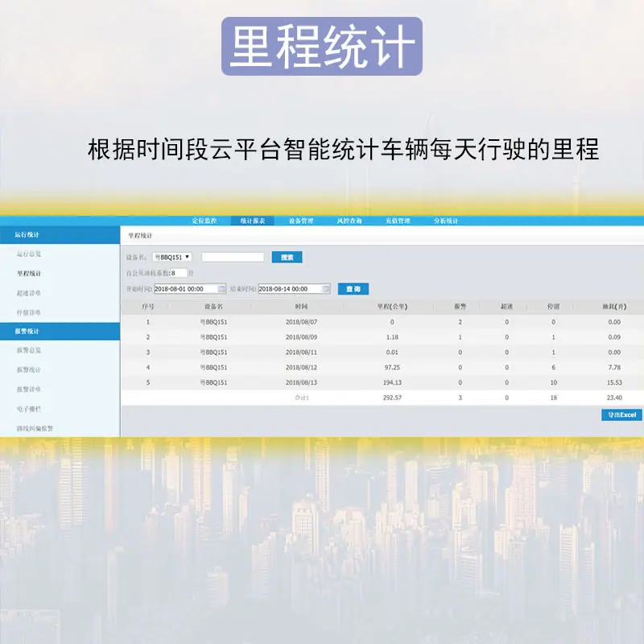Image resolution: width=644 pixels, height=644 pixels.
Task: Switch to the 设备管理 tab
Action: coord(301,221)
